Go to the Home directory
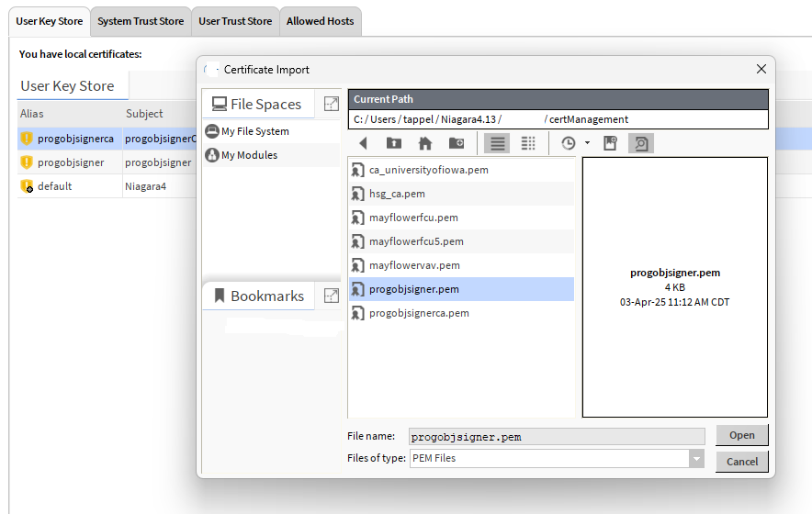The height and width of the screenshot is (514, 812). tap(424, 143)
